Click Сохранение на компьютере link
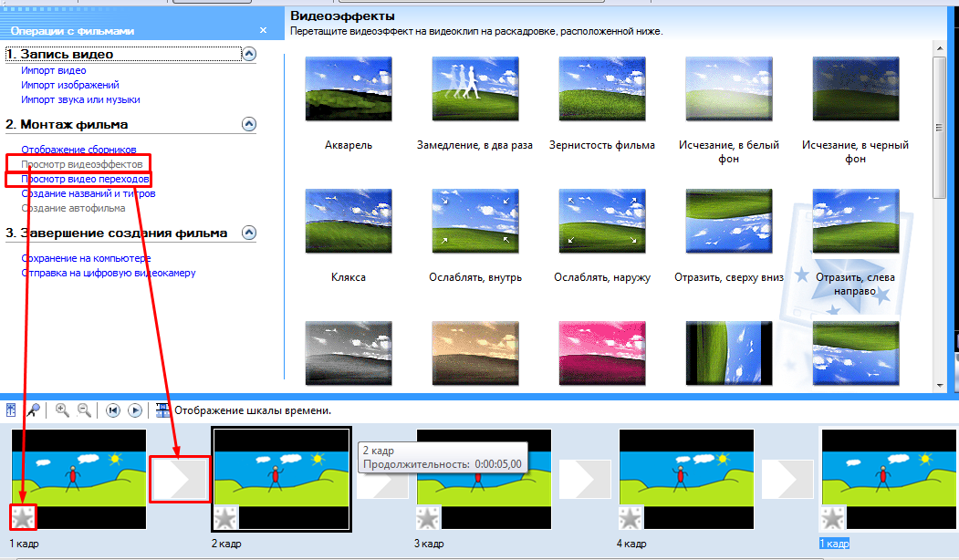The height and width of the screenshot is (560, 959). pyautogui.click(x=86, y=258)
